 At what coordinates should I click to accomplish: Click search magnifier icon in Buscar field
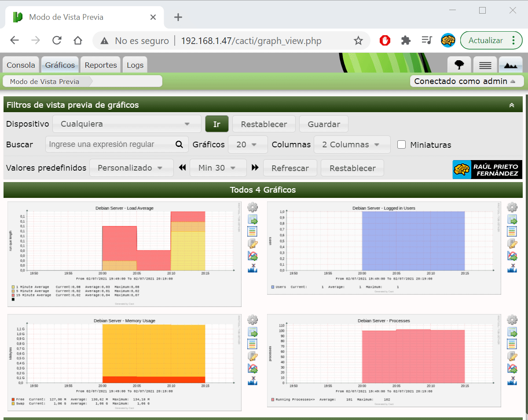pos(179,144)
